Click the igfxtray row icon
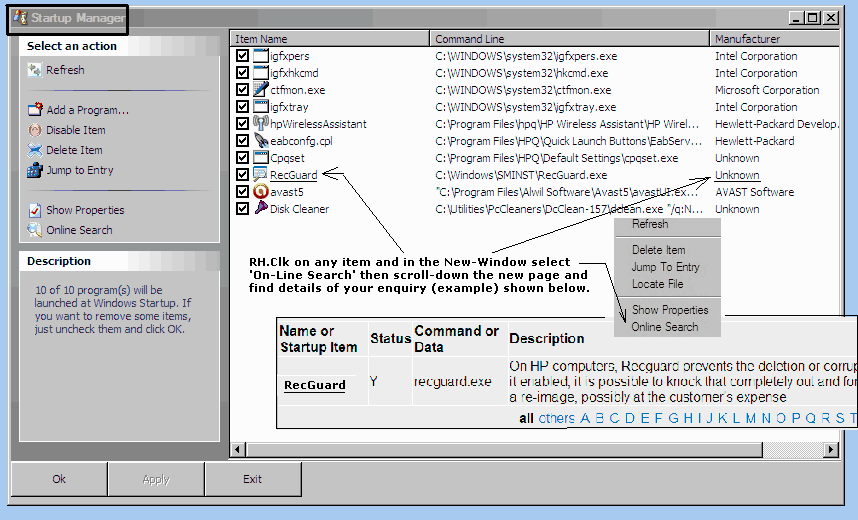This screenshot has height=520, width=858. coord(261,107)
